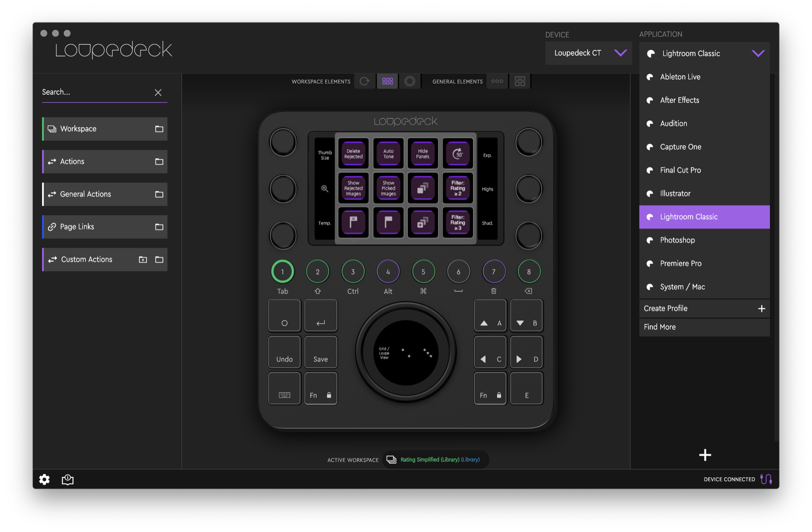Click the new folder icon in Custom Actions
Screen dimensions: 812x532
pyautogui.click(x=143, y=260)
